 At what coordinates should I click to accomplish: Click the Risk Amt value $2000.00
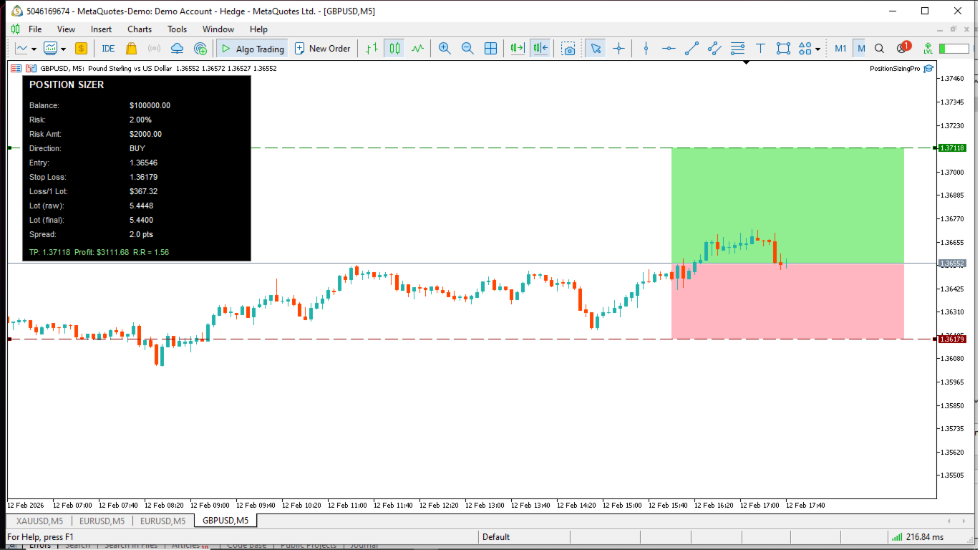coord(145,134)
